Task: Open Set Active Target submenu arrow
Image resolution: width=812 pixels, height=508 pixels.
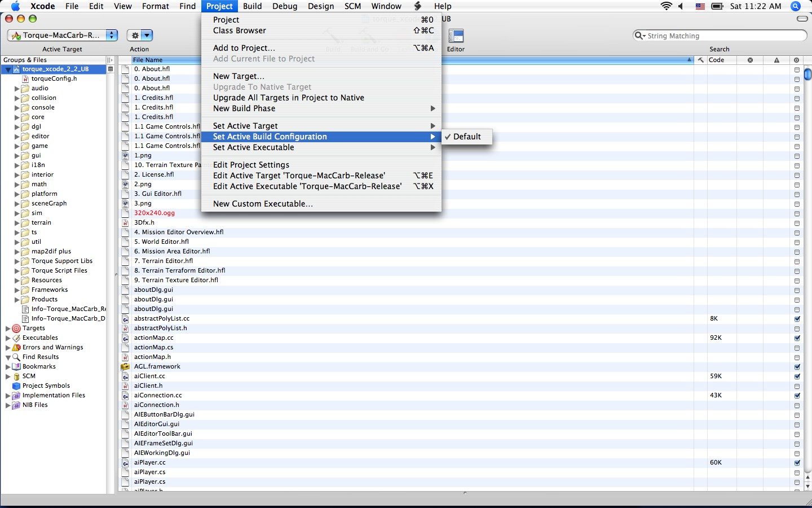Action: [x=433, y=126]
